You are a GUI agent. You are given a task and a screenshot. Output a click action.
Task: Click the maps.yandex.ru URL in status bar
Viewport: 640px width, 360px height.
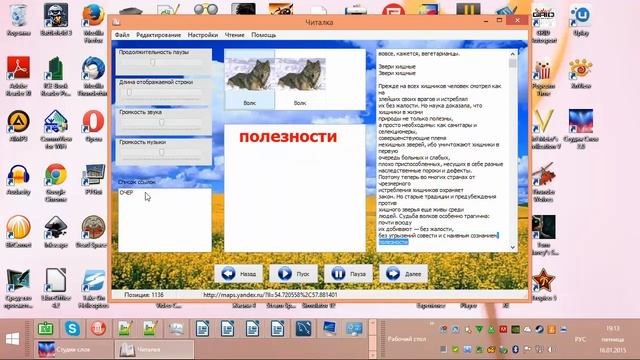click(x=270, y=295)
